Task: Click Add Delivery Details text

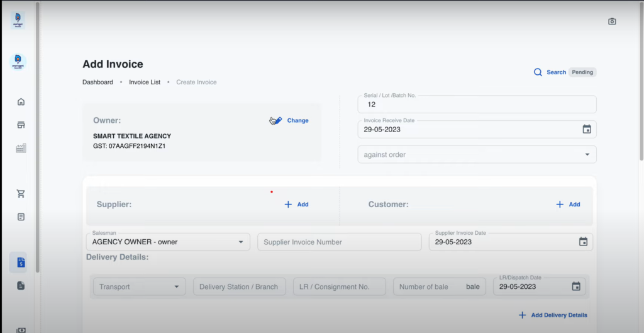Action: click(x=559, y=315)
